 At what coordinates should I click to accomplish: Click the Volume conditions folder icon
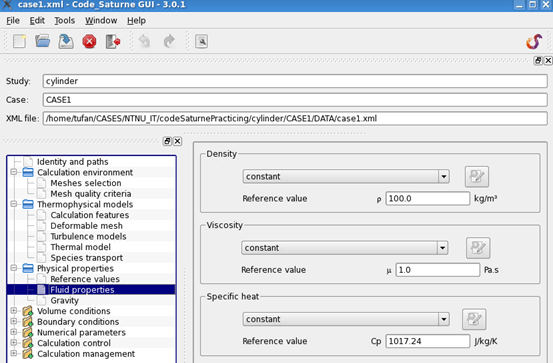pos(28,311)
